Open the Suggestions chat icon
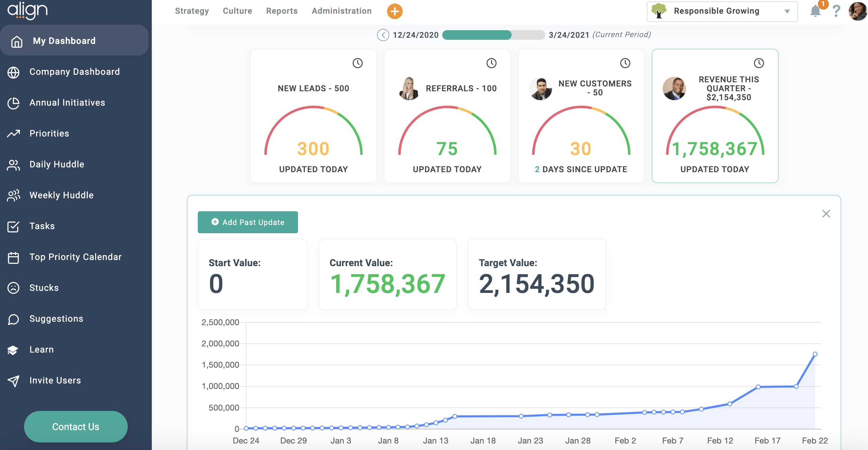868x450 pixels. coord(13,318)
